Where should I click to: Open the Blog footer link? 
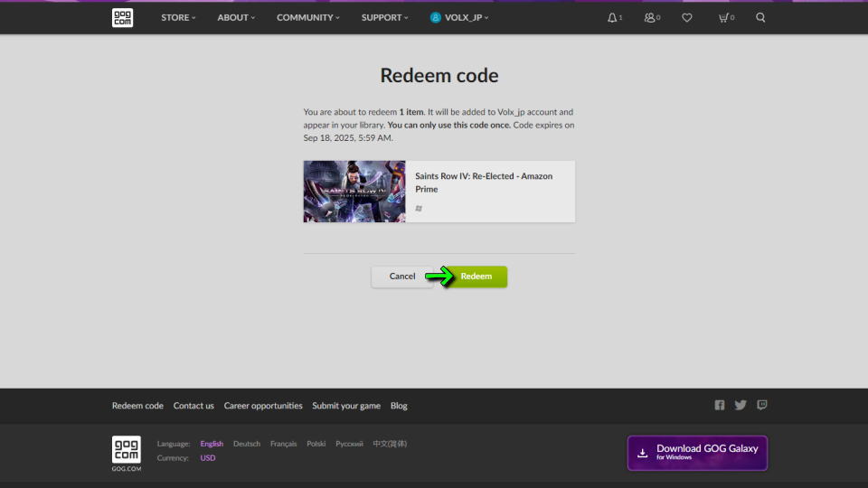click(x=399, y=406)
